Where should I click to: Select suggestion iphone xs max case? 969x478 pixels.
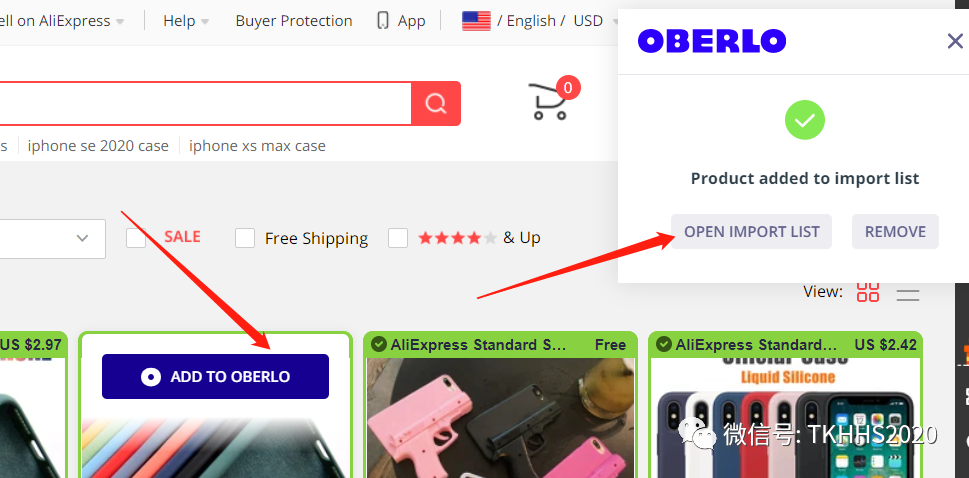point(257,146)
